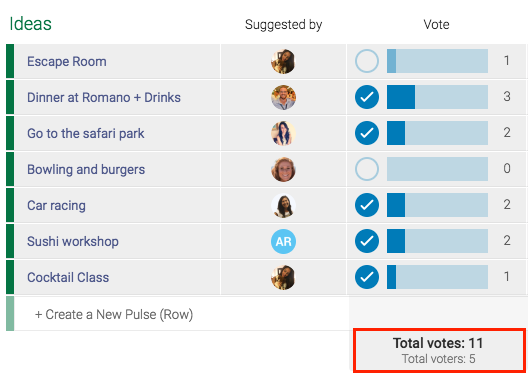528x380 pixels.
Task: Vote for Bowling and burgers via empty circle
Action: (x=367, y=169)
